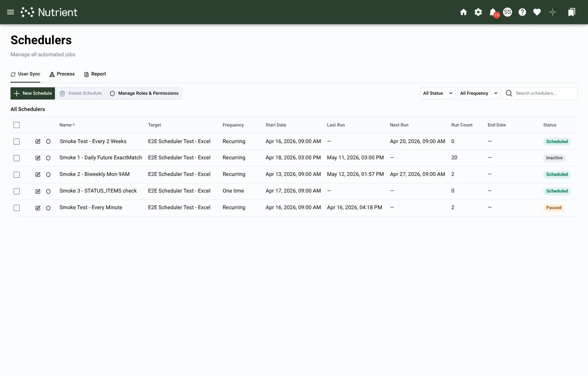Open the All Frequency filter dropdown
The image size is (588, 376).
click(x=479, y=93)
